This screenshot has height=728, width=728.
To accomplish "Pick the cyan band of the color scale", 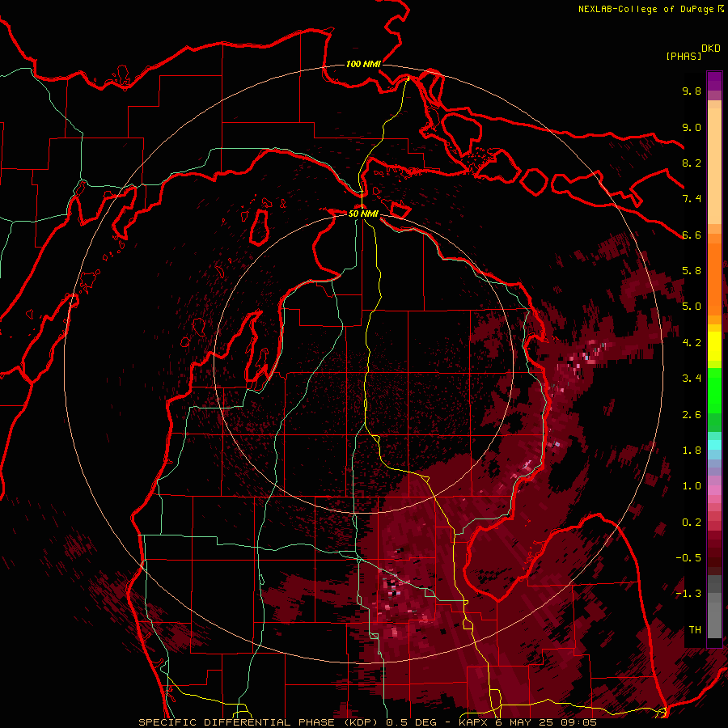I will [714, 445].
